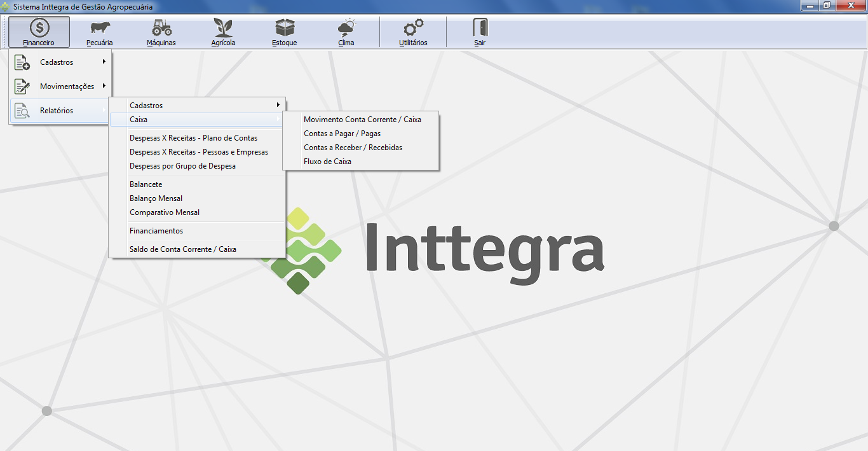Expand the Caixa submenu arrow

point(278,119)
